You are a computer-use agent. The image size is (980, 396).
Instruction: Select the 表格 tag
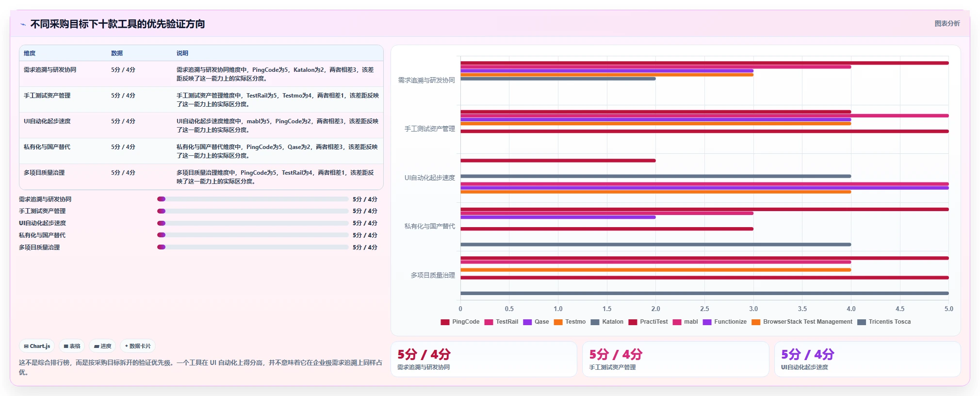coord(72,346)
